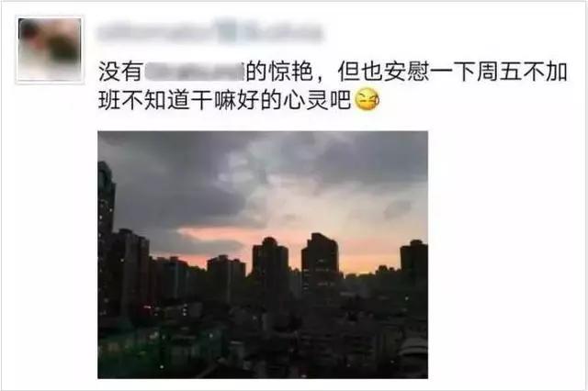
Task: Tap the red lights in the photo
Action: click(147, 309)
